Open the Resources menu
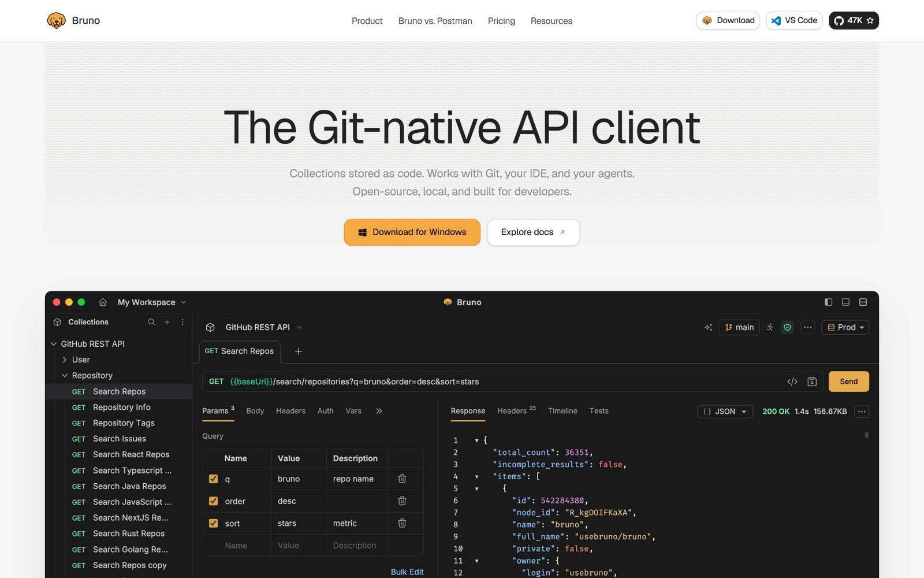 (x=552, y=21)
